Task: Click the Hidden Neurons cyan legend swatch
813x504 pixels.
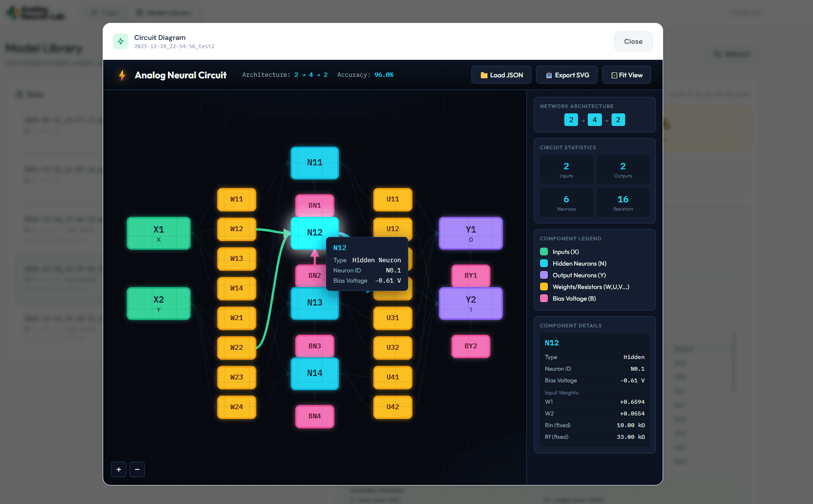Action: (544, 264)
